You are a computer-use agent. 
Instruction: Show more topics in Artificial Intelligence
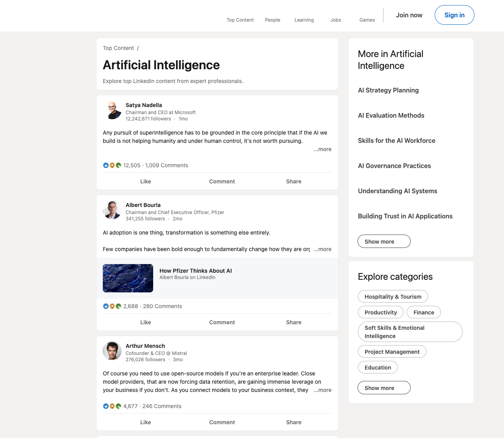pyautogui.click(x=384, y=241)
